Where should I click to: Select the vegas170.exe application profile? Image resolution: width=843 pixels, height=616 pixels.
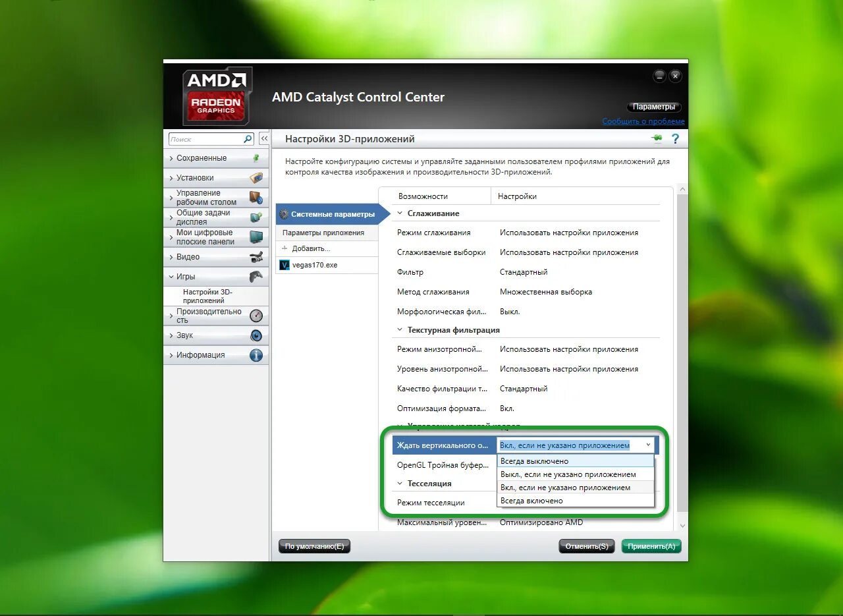point(327,265)
